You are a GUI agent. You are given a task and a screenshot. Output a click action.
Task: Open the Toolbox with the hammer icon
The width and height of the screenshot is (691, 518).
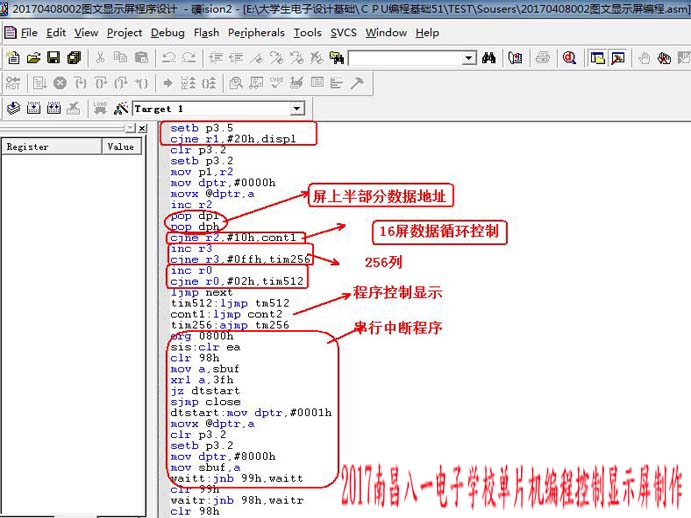point(357,83)
